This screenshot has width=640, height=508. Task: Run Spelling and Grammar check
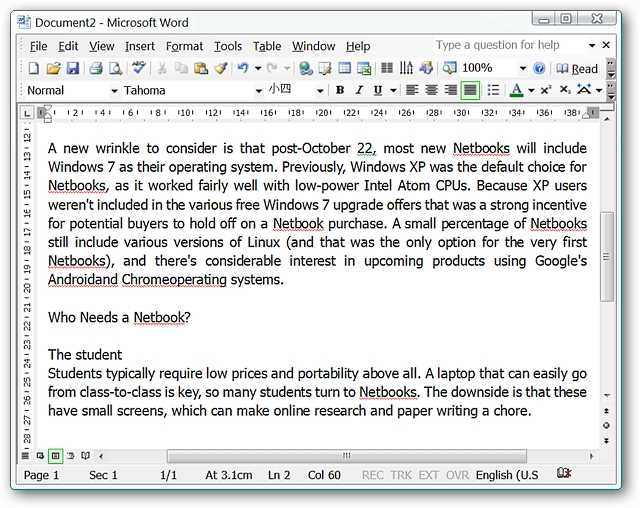coord(139,68)
